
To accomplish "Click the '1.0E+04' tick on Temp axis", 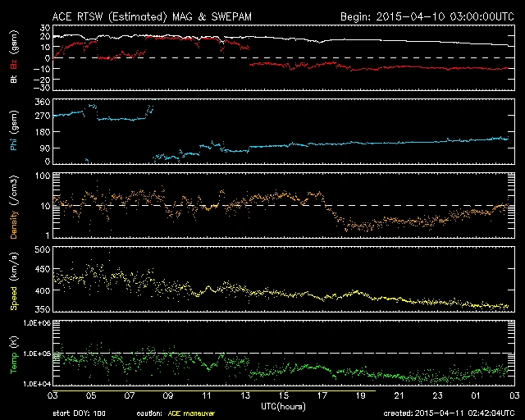I will [37, 384].
